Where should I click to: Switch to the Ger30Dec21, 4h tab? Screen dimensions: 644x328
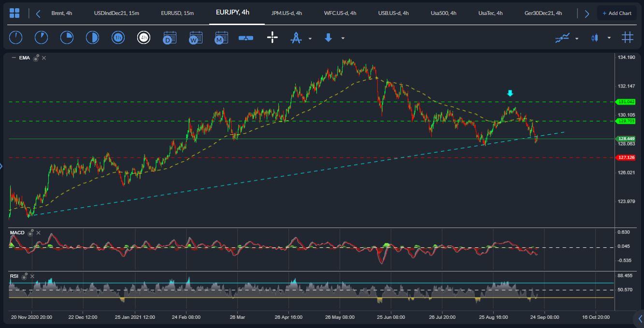tap(543, 13)
